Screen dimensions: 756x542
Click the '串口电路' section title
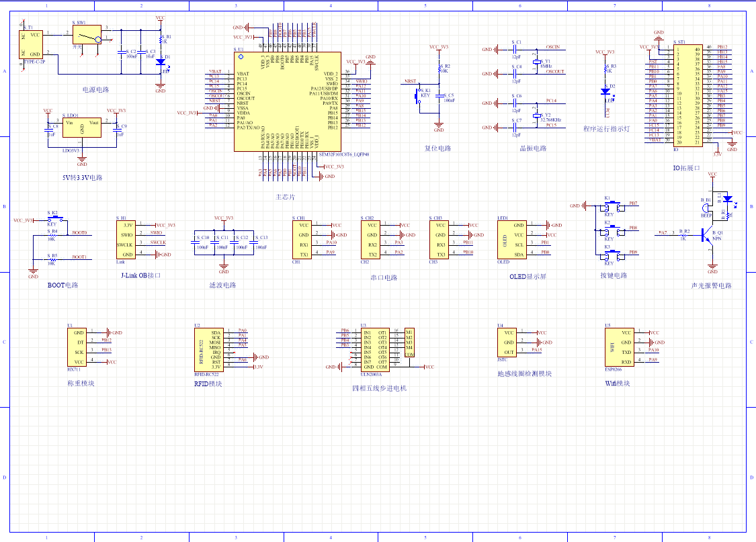tap(384, 278)
